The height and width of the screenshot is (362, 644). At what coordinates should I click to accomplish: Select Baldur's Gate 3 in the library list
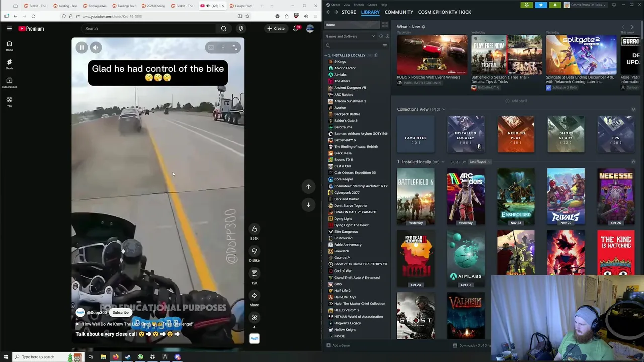click(x=346, y=121)
